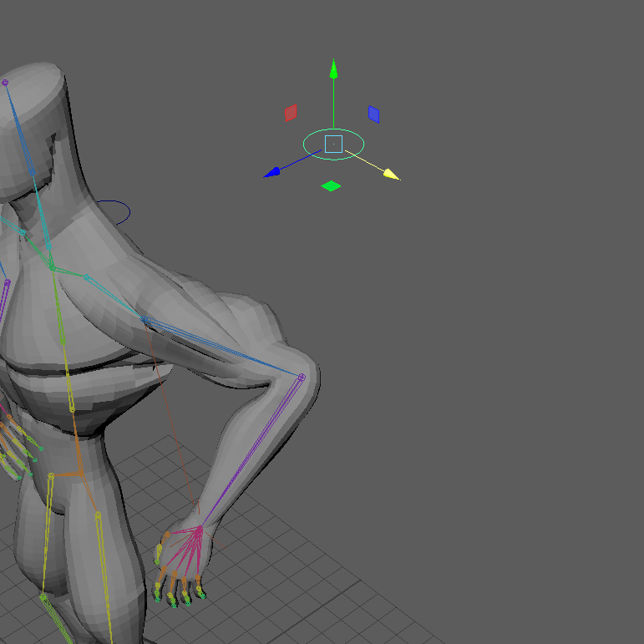Viewport: 644px width, 644px height.
Task: Select the red plane handle of the manipulator
Action: click(x=291, y=112)
